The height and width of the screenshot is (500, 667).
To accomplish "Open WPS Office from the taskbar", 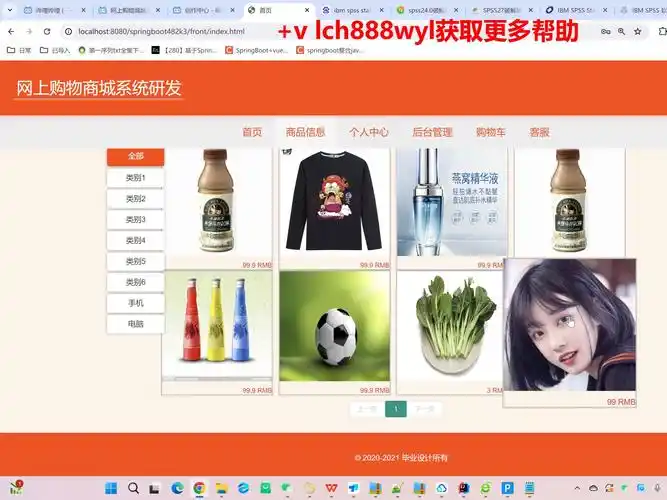I will coord(331,488).
